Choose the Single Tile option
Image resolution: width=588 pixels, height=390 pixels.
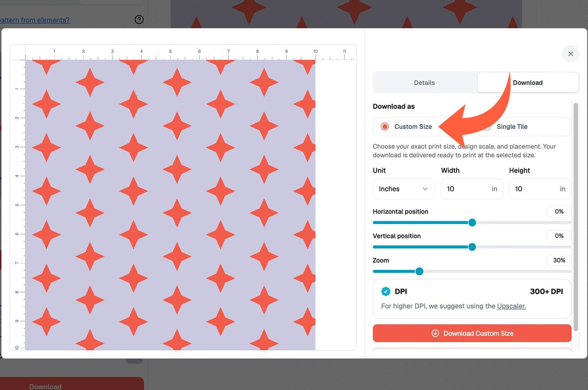[512, 127]
